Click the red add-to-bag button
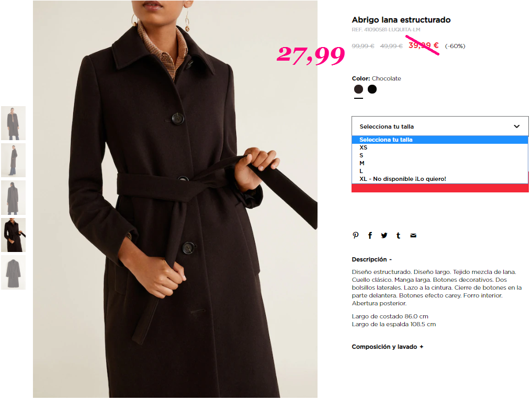The width and height of the screenshot is (532, 401). click(440, 188)
